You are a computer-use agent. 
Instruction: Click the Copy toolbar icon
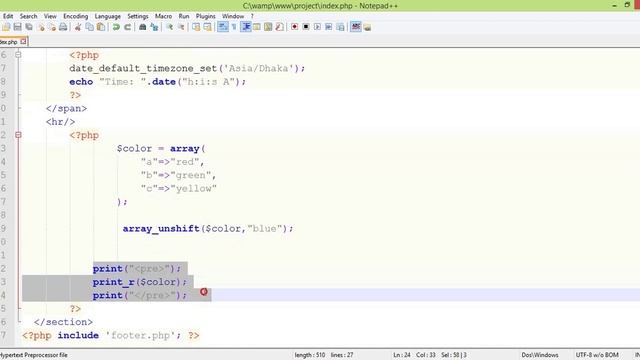pyautogui.click(x=89, y=27)
